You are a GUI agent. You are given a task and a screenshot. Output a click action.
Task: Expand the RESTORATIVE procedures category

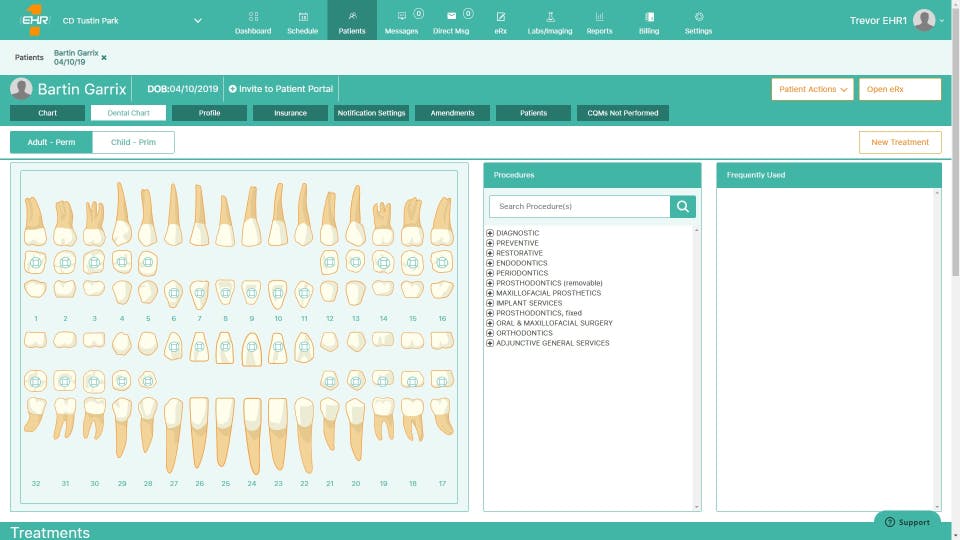pyautogui.click(x=490, y=253)
